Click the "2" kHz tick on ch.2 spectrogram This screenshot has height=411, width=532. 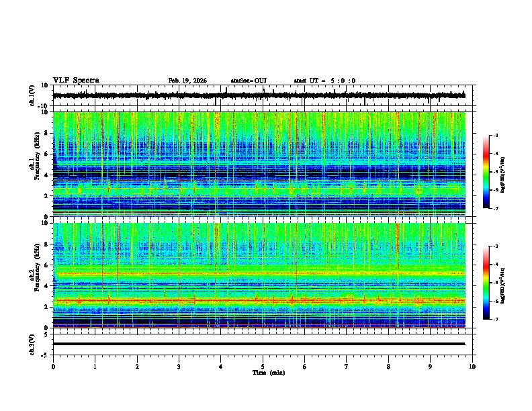[46, 307]
